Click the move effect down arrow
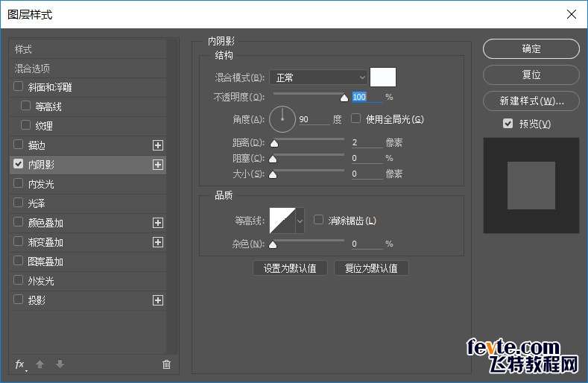The image size is (588, 383). click(x=60, y=364)
